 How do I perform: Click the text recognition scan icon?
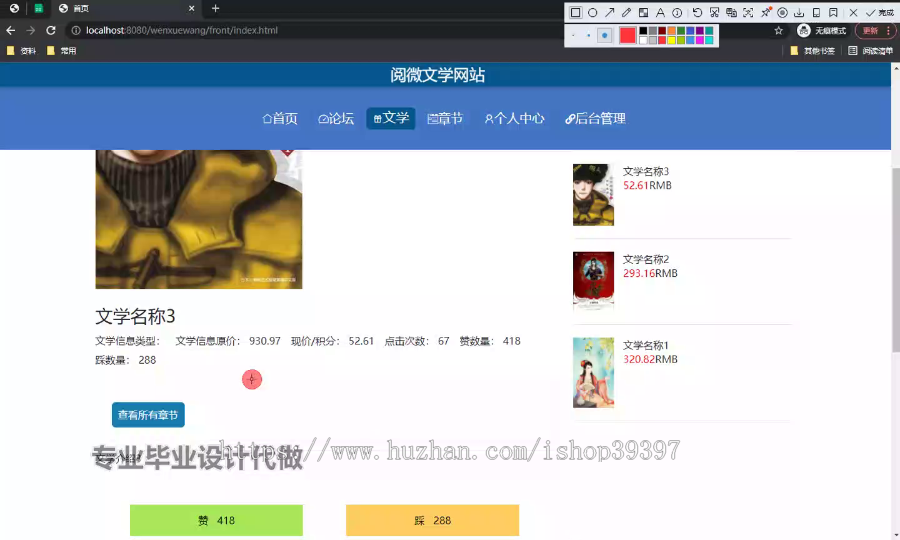pos(748,13)
